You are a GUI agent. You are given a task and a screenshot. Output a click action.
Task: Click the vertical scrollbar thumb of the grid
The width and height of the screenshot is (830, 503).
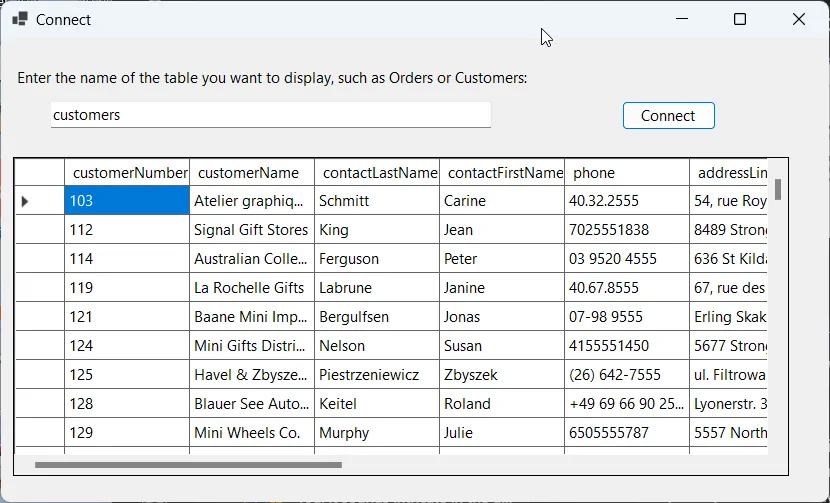pos(778,189)
